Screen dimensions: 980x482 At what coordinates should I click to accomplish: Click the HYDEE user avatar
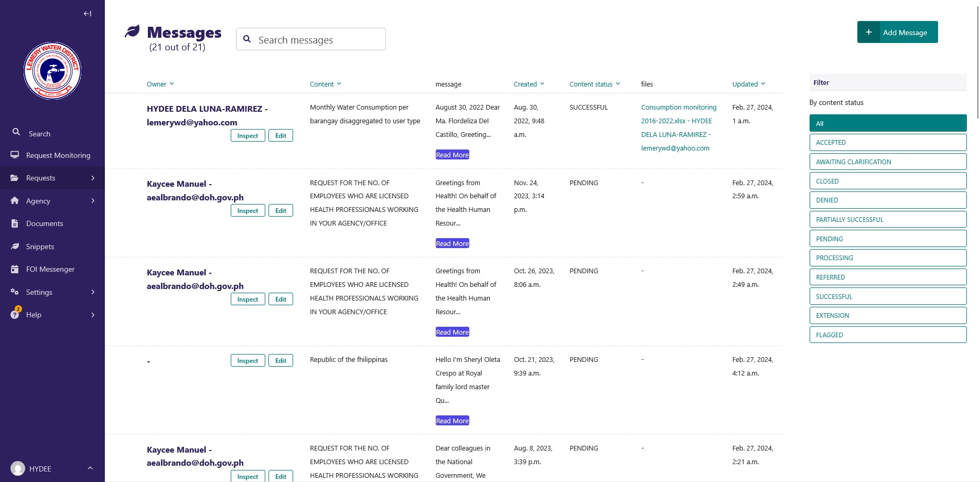coord(18,468)
